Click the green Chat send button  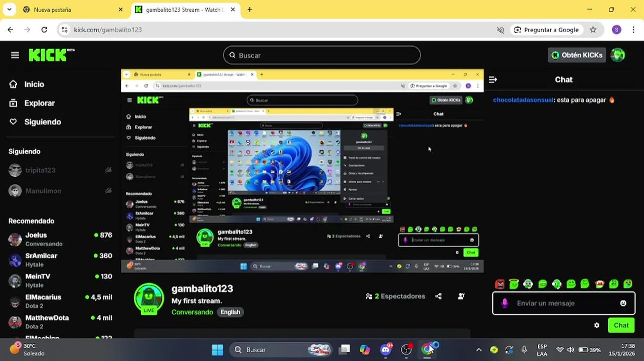click(x=621, y=325)
